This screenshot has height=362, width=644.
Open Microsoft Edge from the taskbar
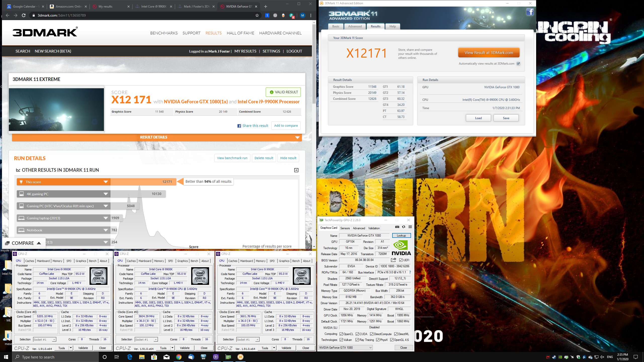click(x=130, y=357)
